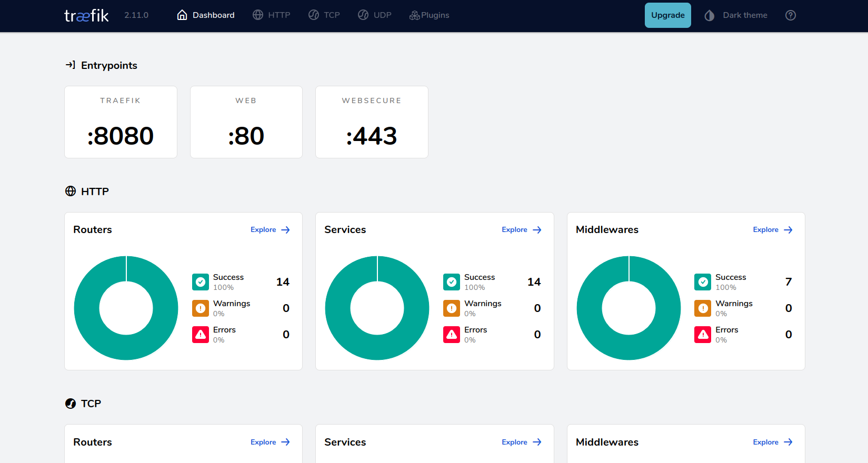The image size is (868, 463).
Task: Click HTTP Middlewares Success check icon
Action: (x=703, y=282)
